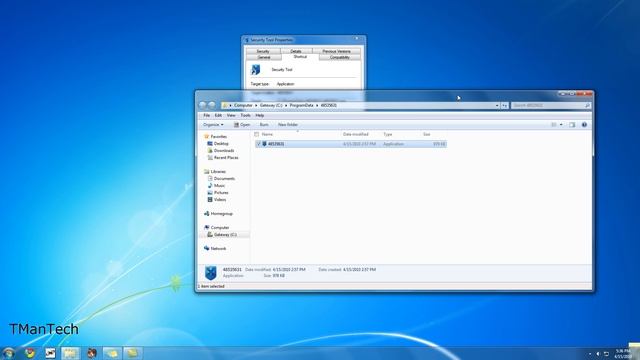
Task: Select Favorites in the navigation pane
Action: (x=216, y=136)
